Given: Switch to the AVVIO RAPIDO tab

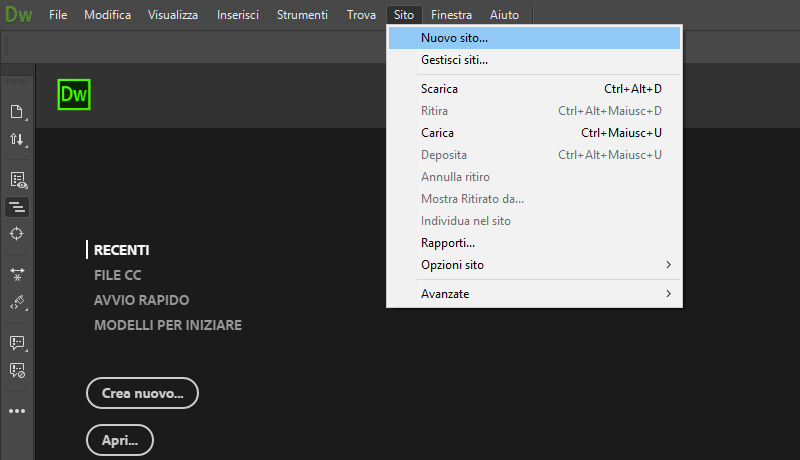Looking at the screenshot, I should pos(141,300).
